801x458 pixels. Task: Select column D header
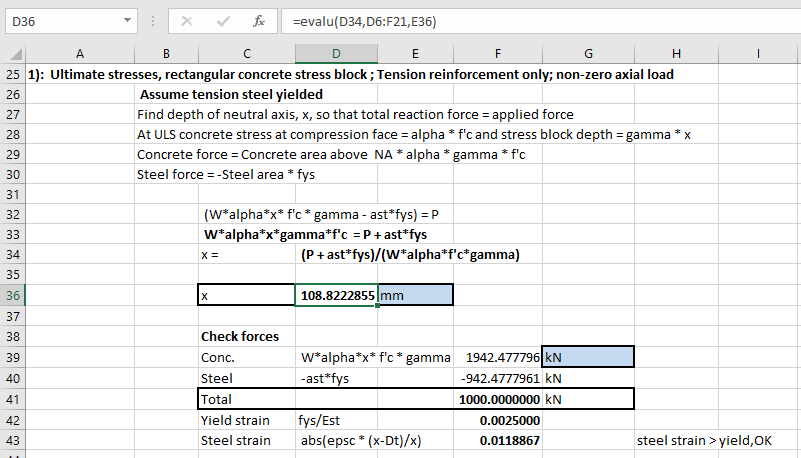[335, 53]
